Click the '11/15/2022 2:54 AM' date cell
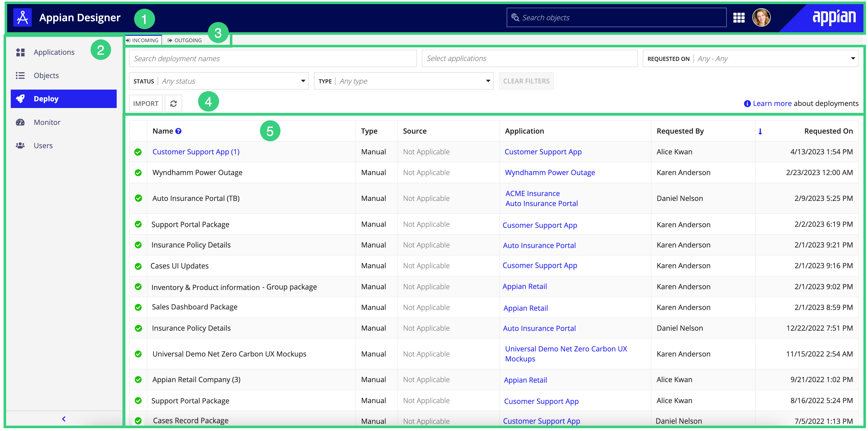The height and width of the screenshot is (431, 868). click(819, 354)
